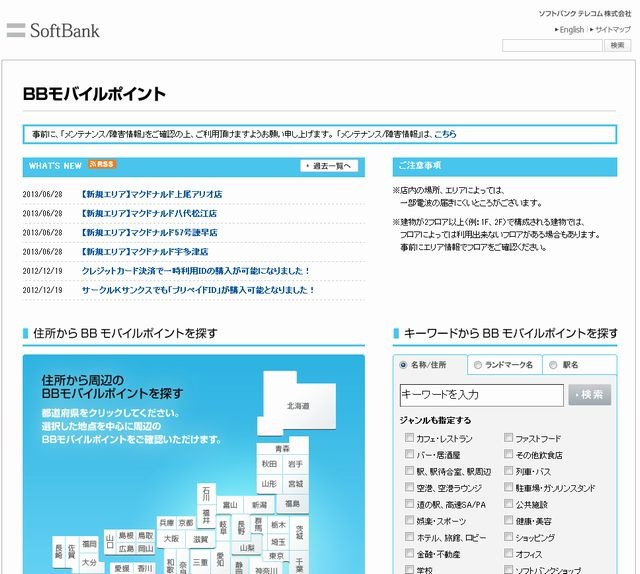Select 新潟 prefecture on the map
The image size is (640, 574).
pos(259,505)
